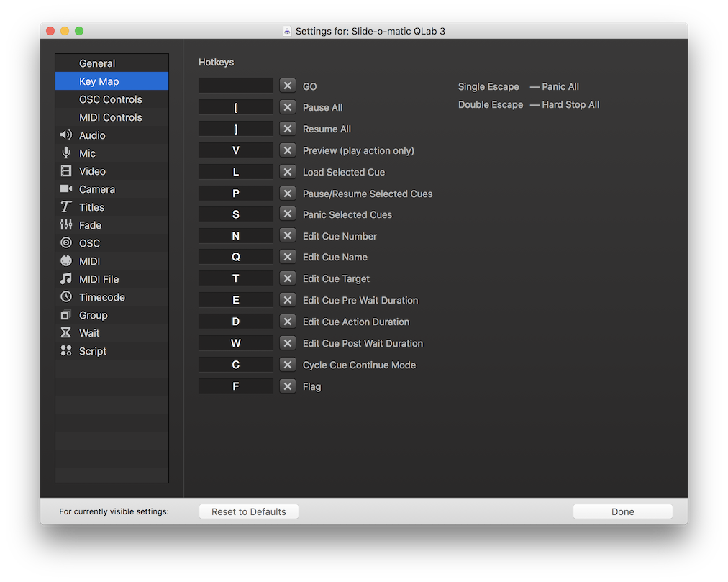This screenshot has width=728, height=582.
Task: Choose the Titles settings entry
Action: [x=91, y=207]
